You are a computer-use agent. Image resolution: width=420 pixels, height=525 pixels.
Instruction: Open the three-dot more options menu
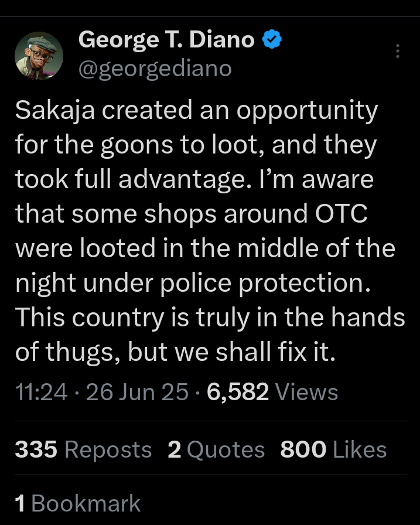tap(398, 52)
